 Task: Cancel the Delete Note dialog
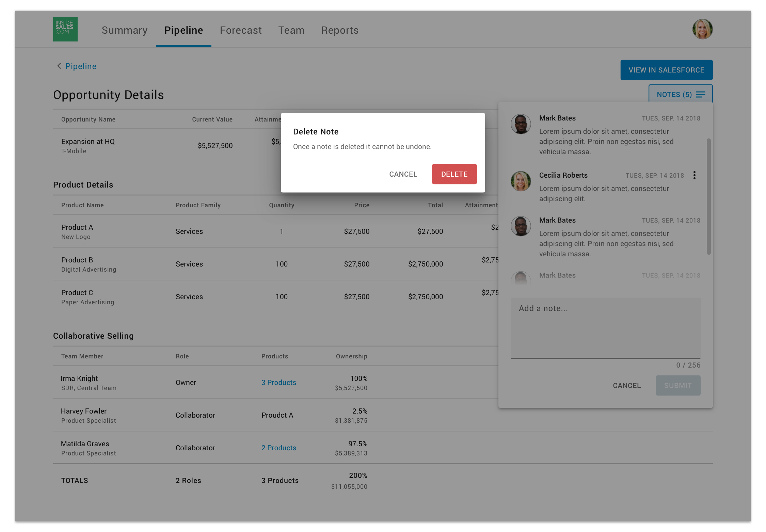pyautogui.click(x=403, y=174)
